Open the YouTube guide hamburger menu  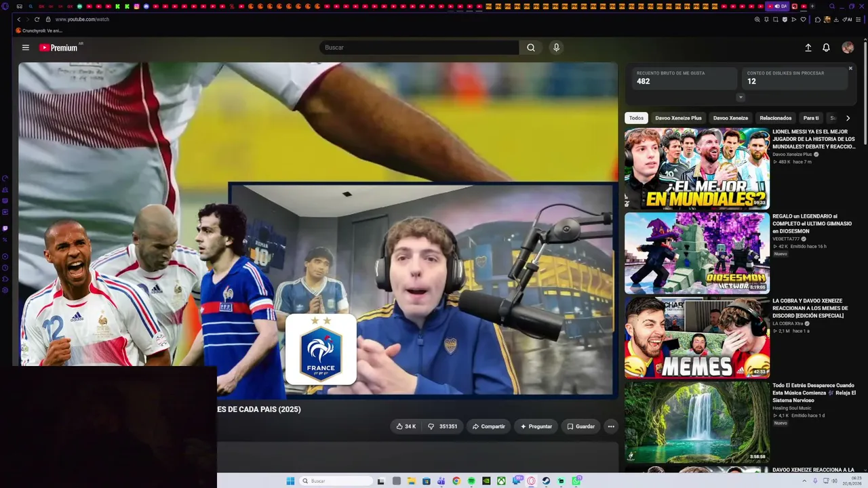point(26,47)
